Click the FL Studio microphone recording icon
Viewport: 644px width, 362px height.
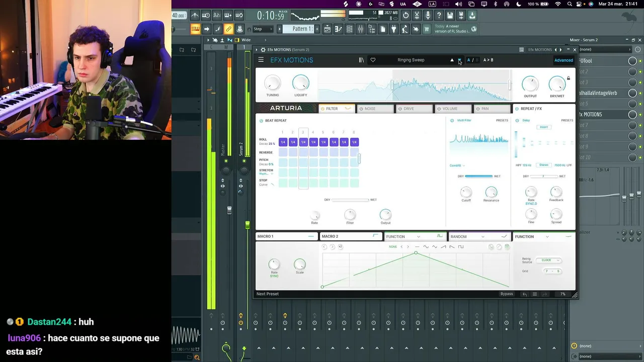tap(428, 16)
